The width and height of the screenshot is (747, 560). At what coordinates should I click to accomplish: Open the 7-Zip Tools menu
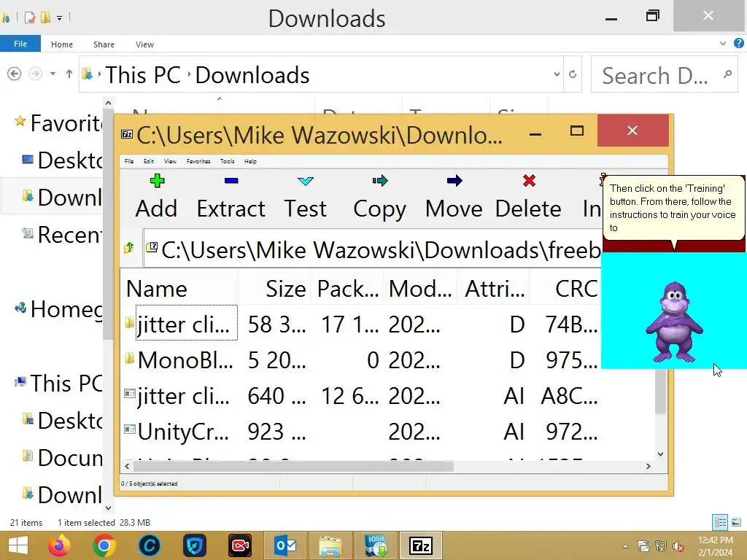pos(228,161)
